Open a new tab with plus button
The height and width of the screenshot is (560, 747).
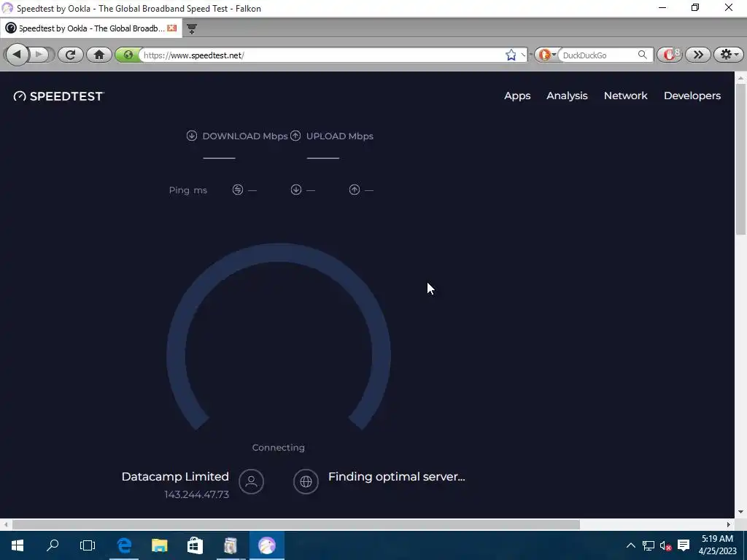click(192, 28)
